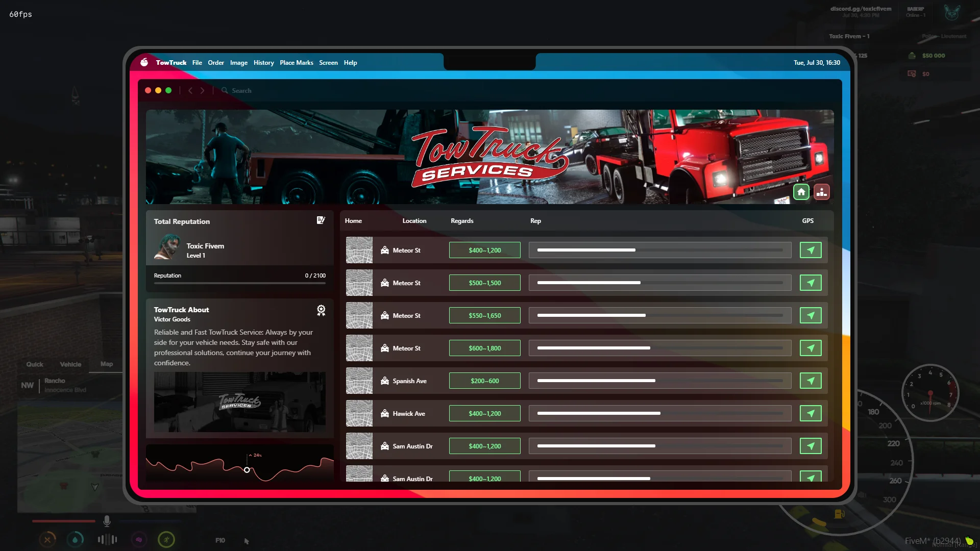Set GPS for Hawick Ave job

click(810, 413)
